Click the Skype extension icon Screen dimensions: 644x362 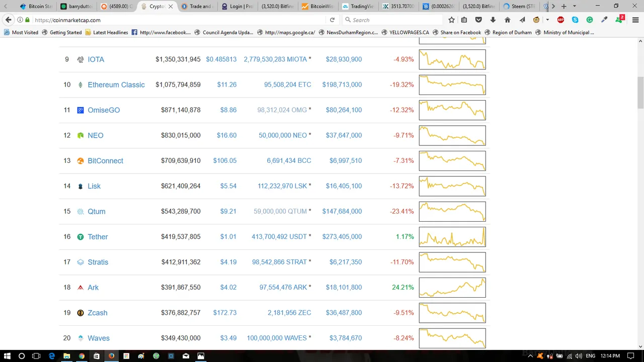point(575,20)
